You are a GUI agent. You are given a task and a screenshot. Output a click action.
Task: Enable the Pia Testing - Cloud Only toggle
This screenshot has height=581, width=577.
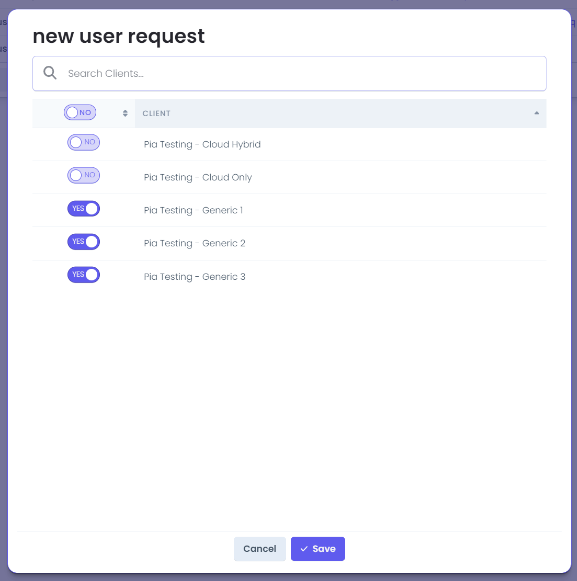click(83, 175)
